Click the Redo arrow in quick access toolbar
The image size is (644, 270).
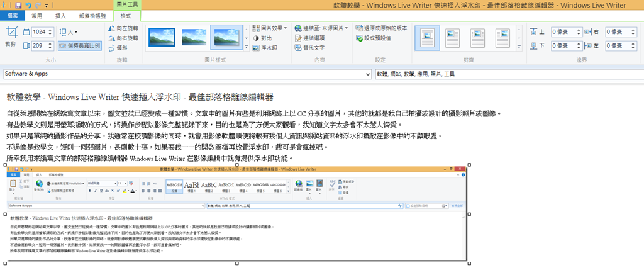click(x=38, y=5)
